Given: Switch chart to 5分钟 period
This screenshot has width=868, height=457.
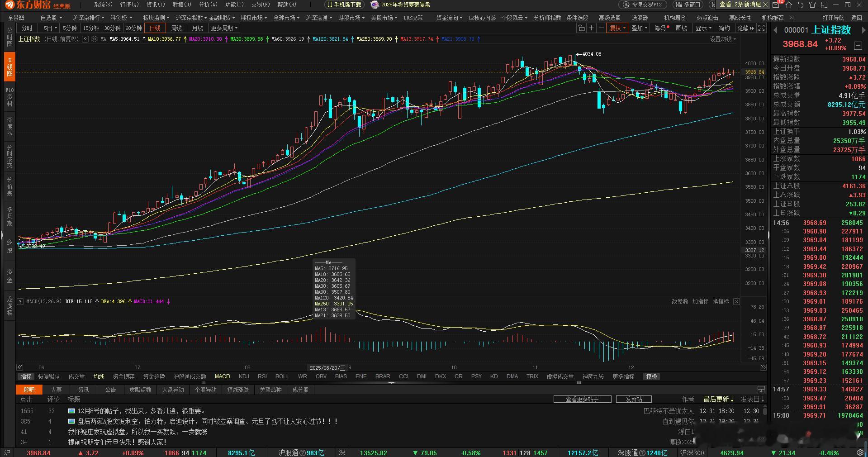Looking at the screenshot, I should 70,28.
